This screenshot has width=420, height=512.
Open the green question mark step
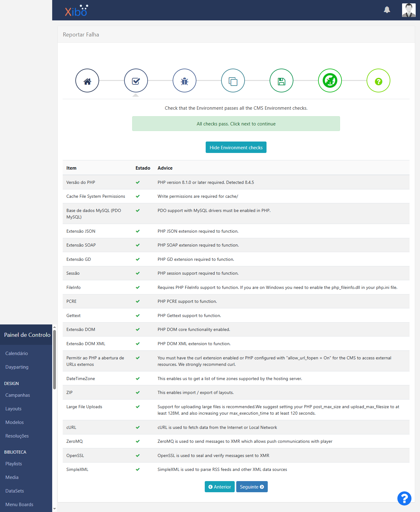(378, 81)
